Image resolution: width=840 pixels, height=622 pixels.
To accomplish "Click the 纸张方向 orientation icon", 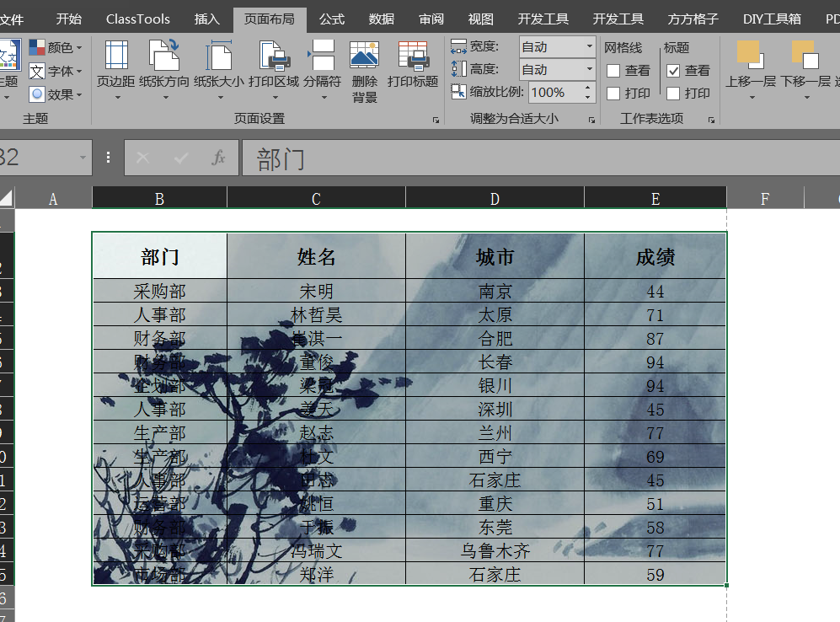I will pyautogui.click(x=164, y=55).
